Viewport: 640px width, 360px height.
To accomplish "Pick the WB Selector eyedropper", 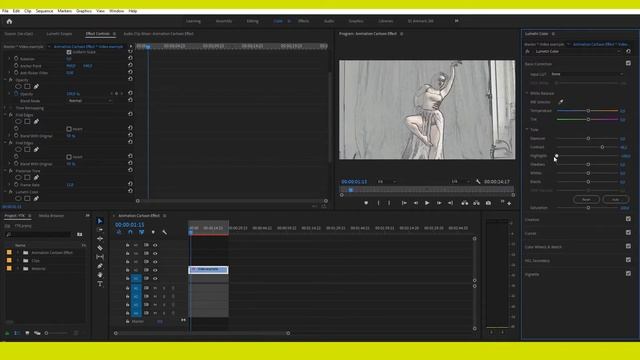I will tap(561, 102).
